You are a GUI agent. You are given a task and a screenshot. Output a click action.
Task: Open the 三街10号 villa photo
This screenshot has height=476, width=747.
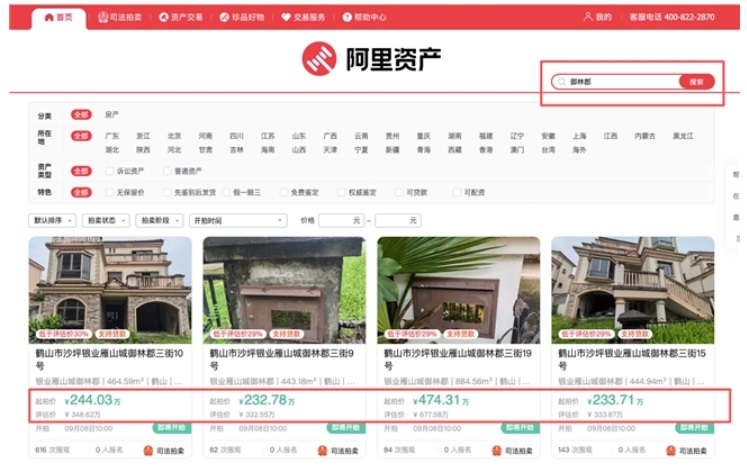[x=110, y=290]
